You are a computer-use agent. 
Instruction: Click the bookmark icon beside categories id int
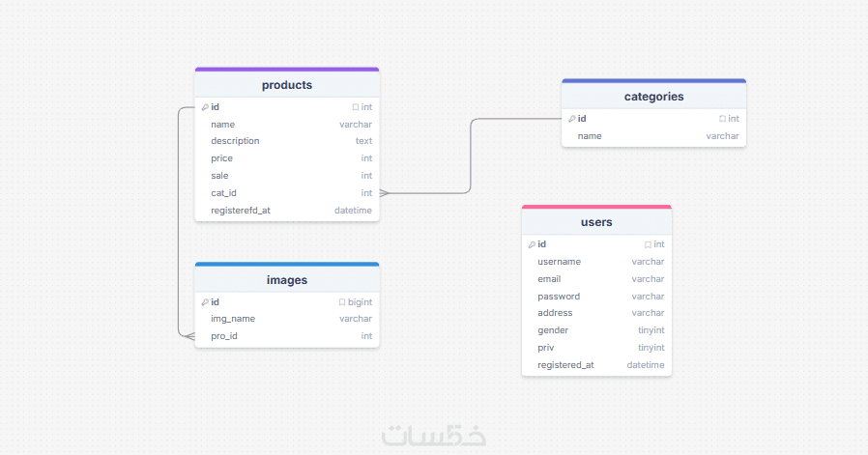722,119
